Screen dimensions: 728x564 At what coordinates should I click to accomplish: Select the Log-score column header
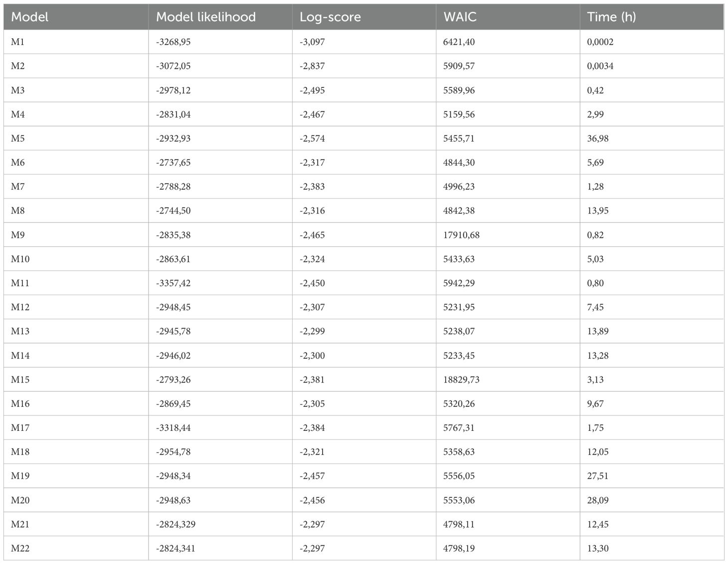[330, 17]
